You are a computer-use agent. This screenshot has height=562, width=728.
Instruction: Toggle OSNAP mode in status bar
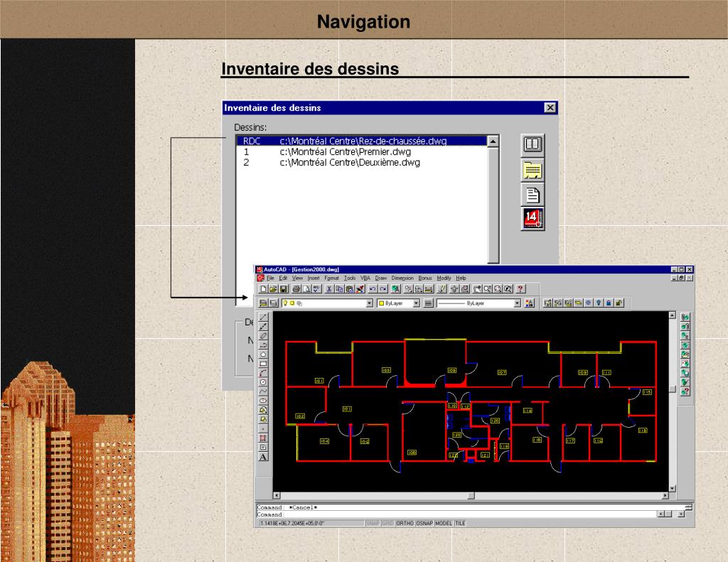pyautogui.click(x=424, y=523)
